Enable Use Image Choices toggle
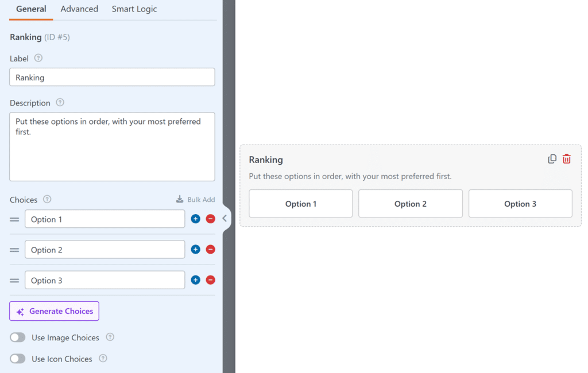The height and width of the screenshot is (373, 588). point(18,337)
